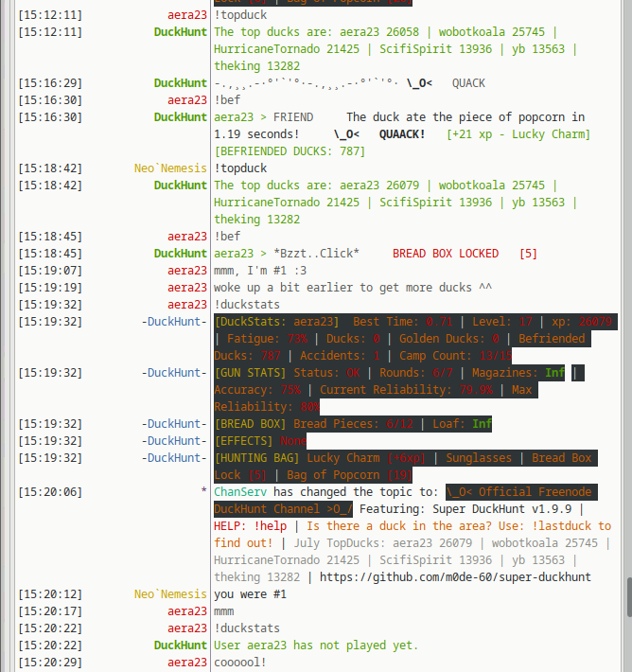632x672 pixels.
Task: Click 'Featuring: Super DuckHunt v1.9.9' topic text
Action: 465,508
